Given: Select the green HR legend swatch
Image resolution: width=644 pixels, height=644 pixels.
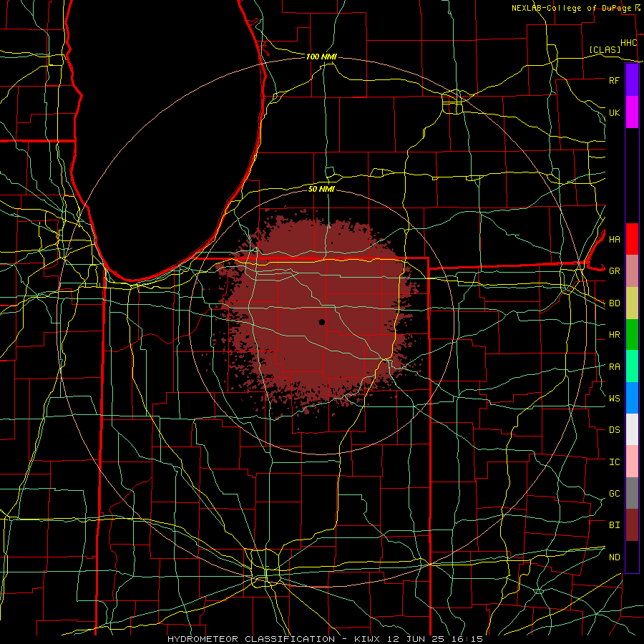Looking at the screenshot, I should tap(632, 335).
